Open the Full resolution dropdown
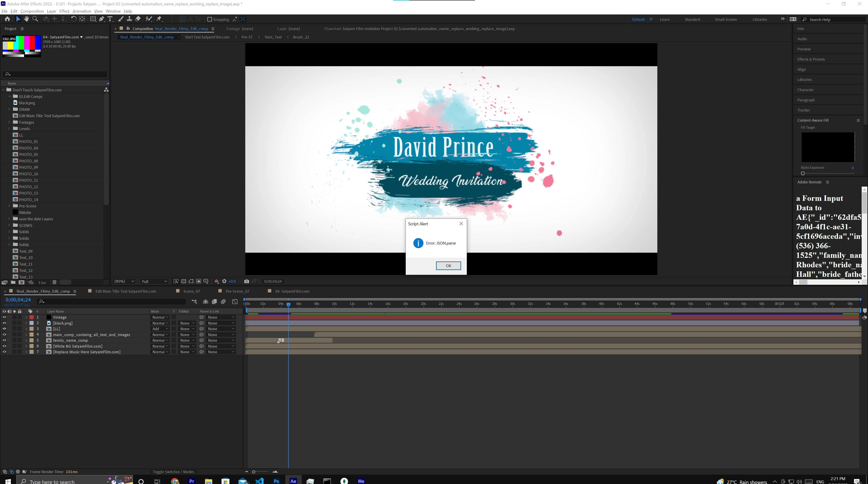This screenshot has height=484, width=868. (154, 281)
